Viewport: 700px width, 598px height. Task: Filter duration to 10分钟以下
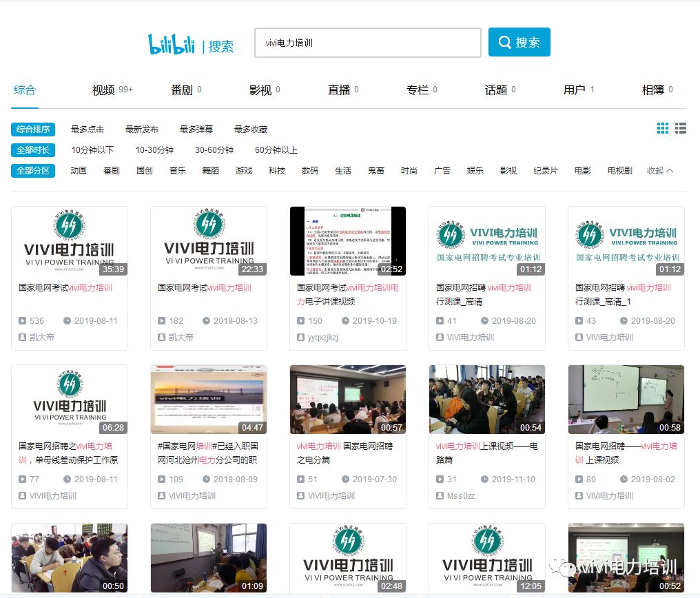[x=92, y=150]
